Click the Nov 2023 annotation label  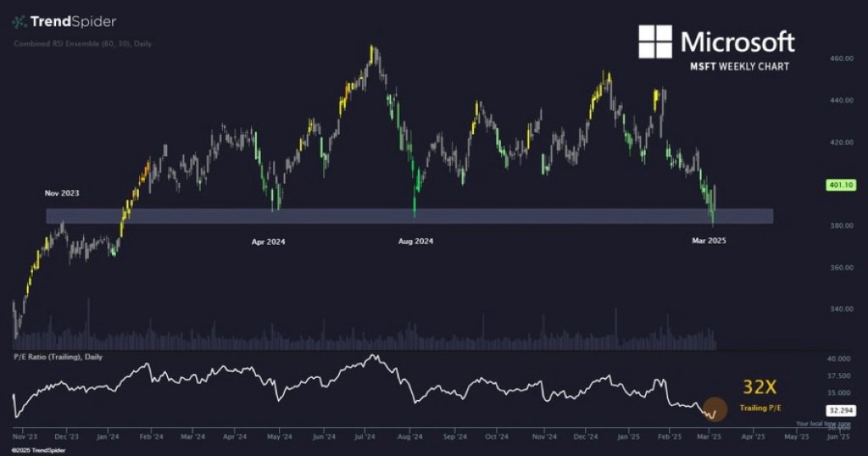[x=64, y=193]
